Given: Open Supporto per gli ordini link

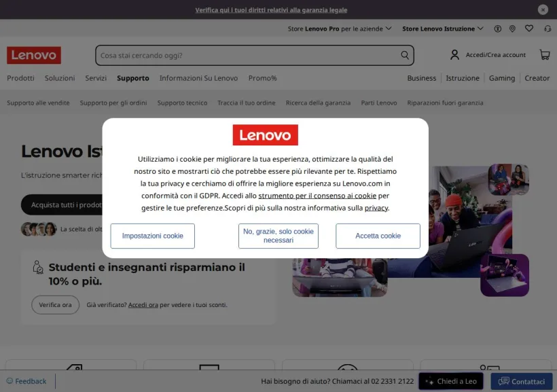Looking at the screenshot, I should (x=113, y=103).
